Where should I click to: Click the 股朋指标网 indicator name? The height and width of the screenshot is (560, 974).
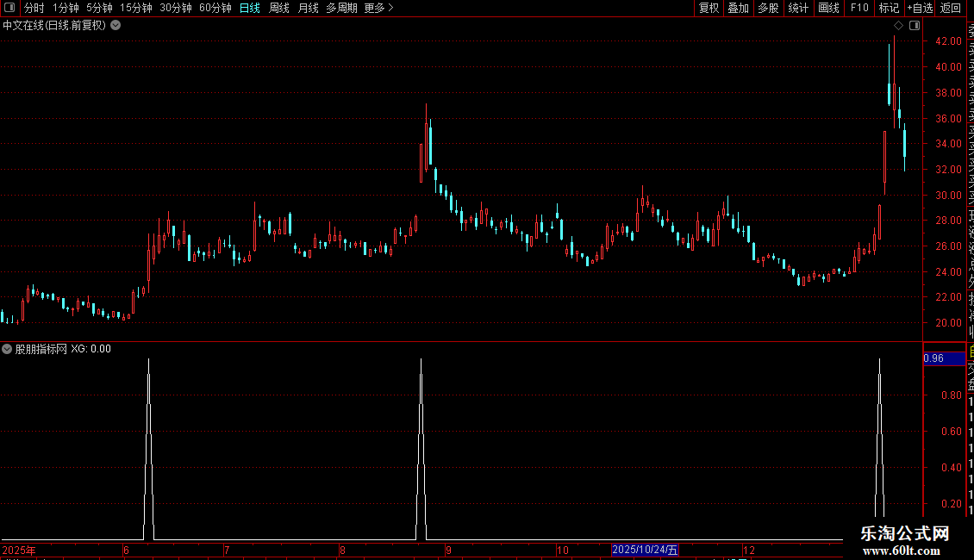coord(41,349)
